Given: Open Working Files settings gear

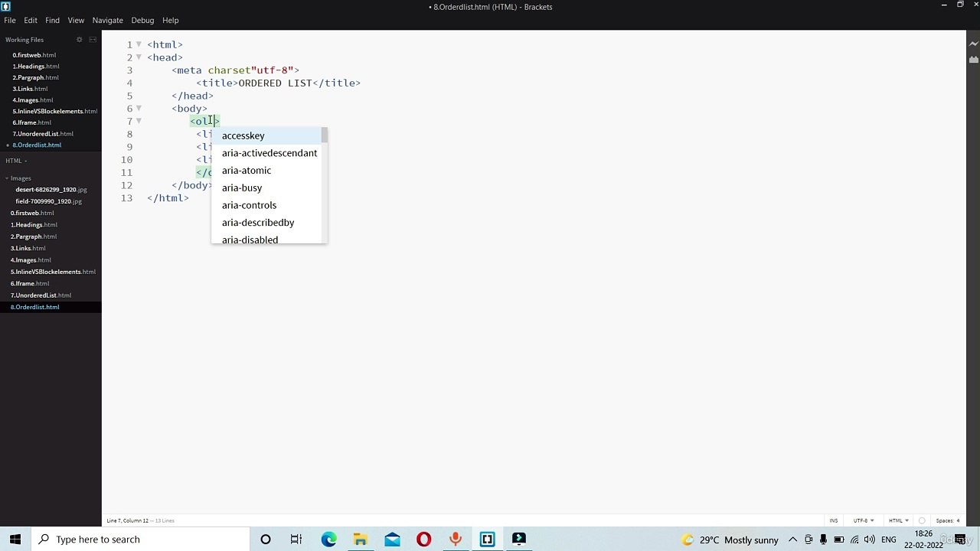Looking at the screenshot, I should tap(79, 40).
